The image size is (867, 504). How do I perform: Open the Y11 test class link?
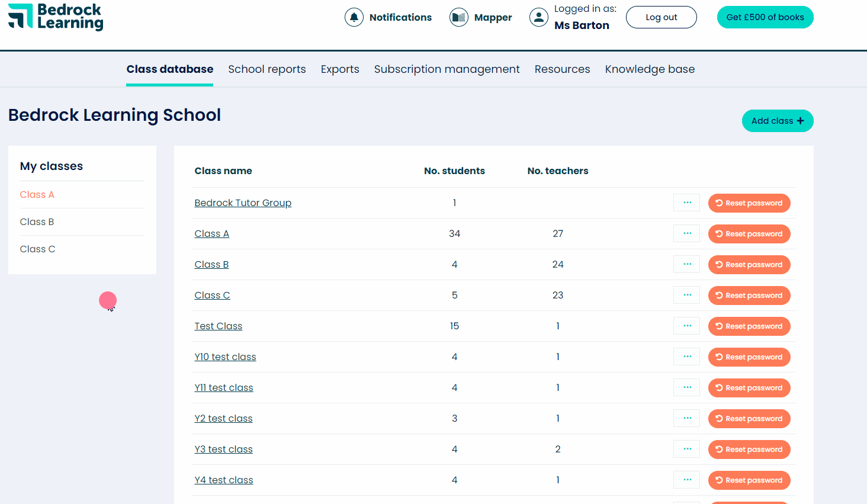click(224, 388)
